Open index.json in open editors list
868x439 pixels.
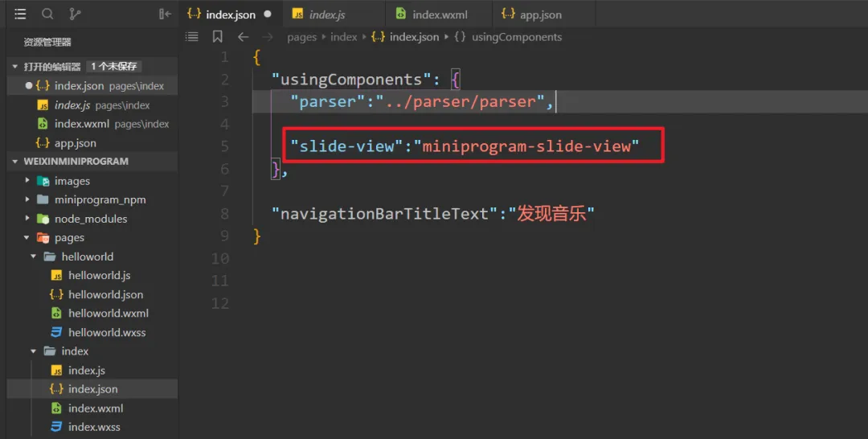(92, 86)
